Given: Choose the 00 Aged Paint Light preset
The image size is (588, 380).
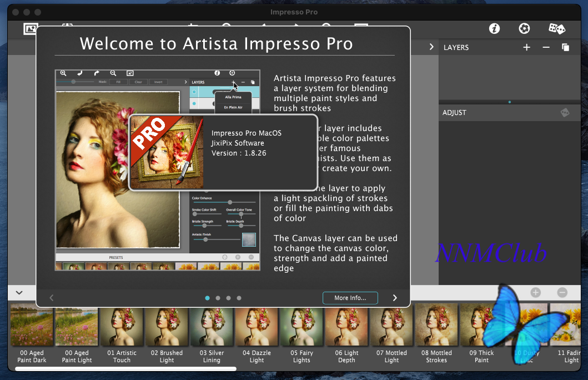Looking at the screenshot, I should pyautogui.click(x=77, y=334).
